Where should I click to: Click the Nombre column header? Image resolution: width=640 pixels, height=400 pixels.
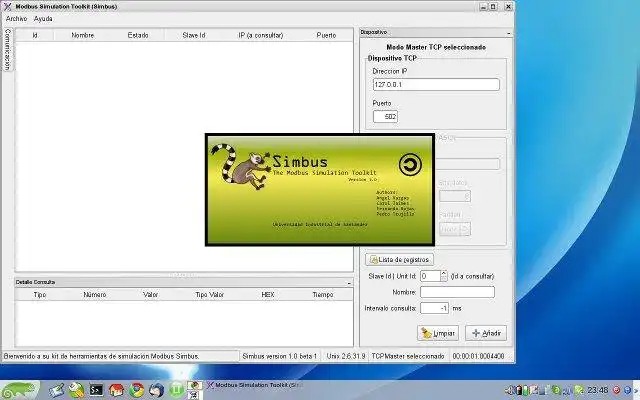tap(82, 35)
